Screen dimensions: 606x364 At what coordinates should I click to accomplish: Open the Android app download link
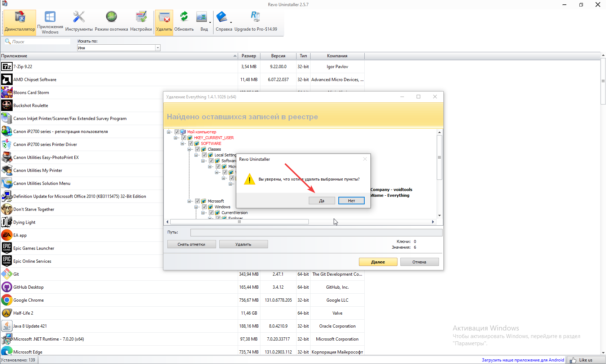[x=523, y=360]
